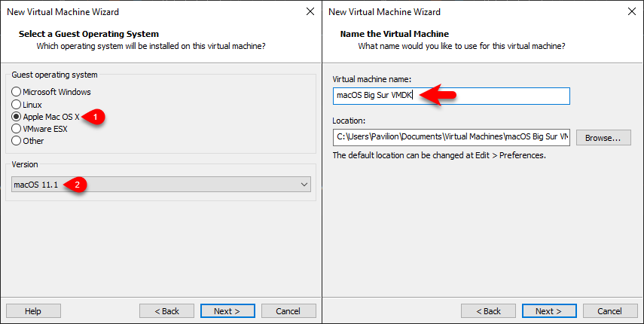
Task: Click the Help button
Action: [x=33, y=311]
